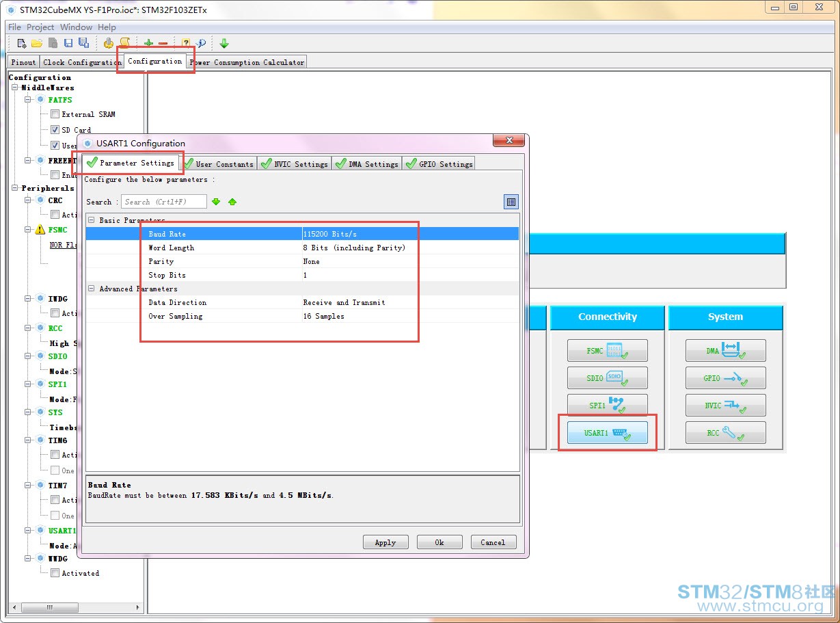Screen dimensions: 840x623
Task: Enable the External SRAM checkbox
Action: tap(55, 114)
